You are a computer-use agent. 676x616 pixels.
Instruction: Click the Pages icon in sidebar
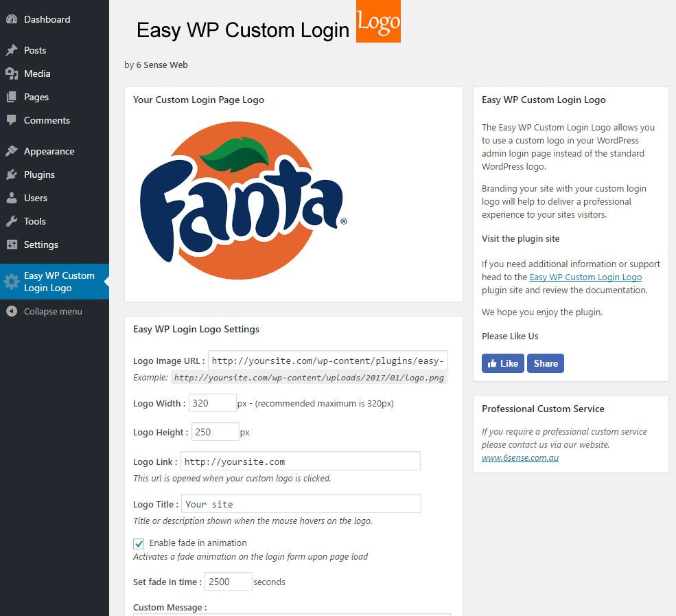tap(12, 97)
